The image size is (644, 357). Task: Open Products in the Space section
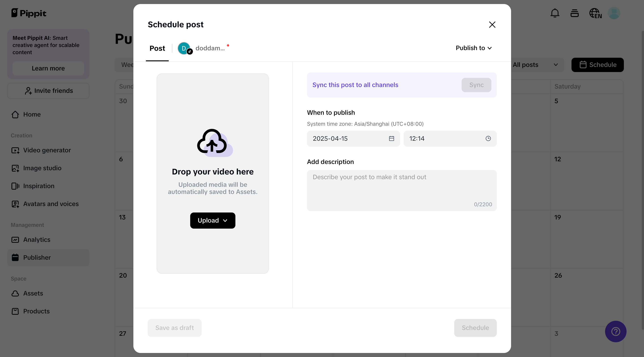coord(36,311)
